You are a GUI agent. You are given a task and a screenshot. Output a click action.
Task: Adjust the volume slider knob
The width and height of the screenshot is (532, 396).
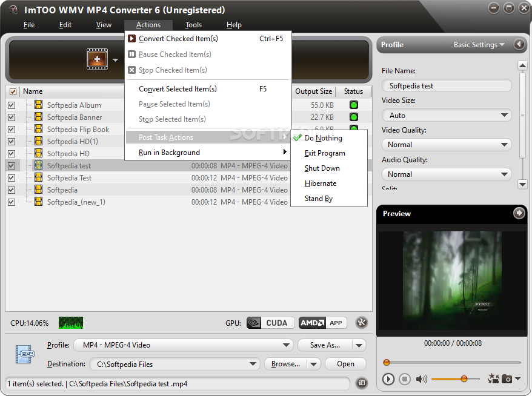pyautogui.click(x=464, y=378)
